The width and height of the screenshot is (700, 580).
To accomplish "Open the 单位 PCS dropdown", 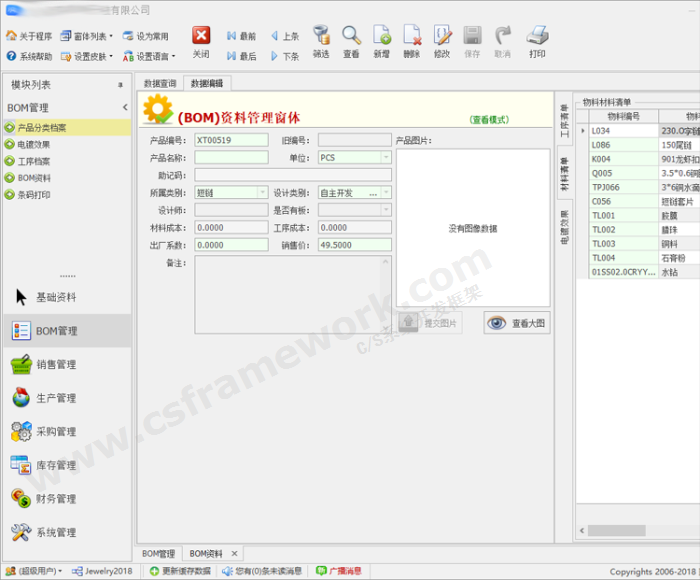I will pyautogui.click(x=386, y=158).
